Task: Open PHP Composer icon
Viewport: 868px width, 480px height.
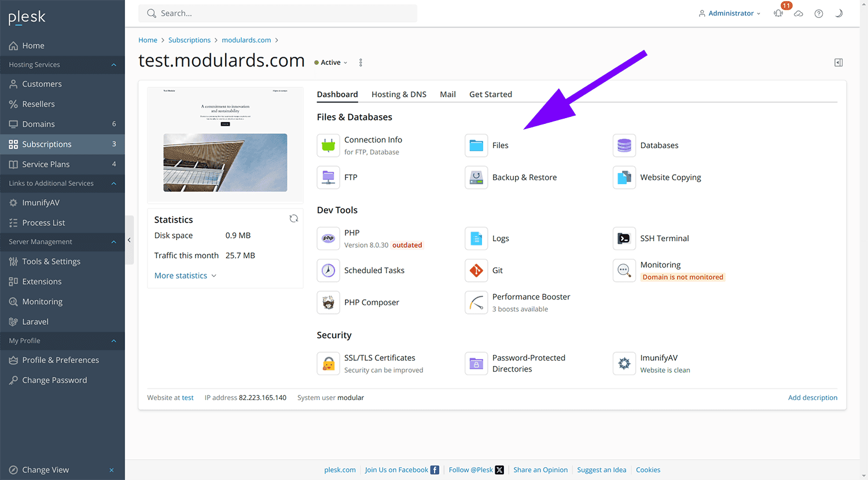Action: coord(328,302)
